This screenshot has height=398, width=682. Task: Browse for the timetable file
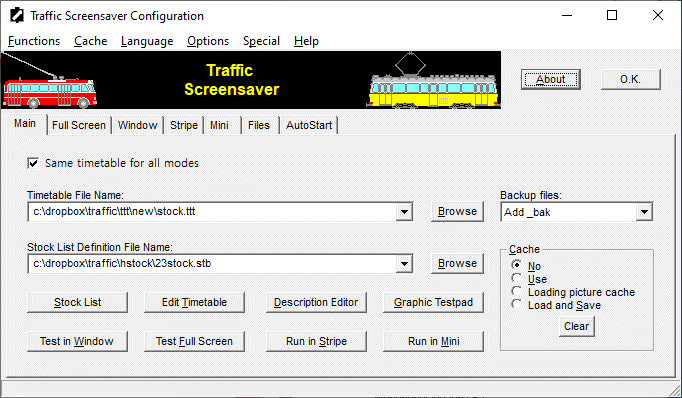(457, 211)
